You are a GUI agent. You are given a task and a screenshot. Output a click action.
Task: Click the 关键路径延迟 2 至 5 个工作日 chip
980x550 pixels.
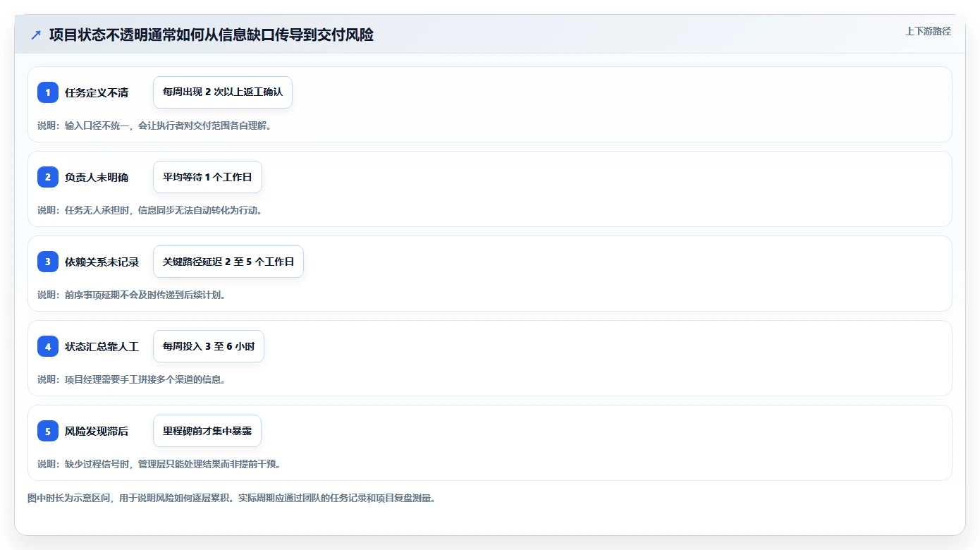tap(228, 262)
